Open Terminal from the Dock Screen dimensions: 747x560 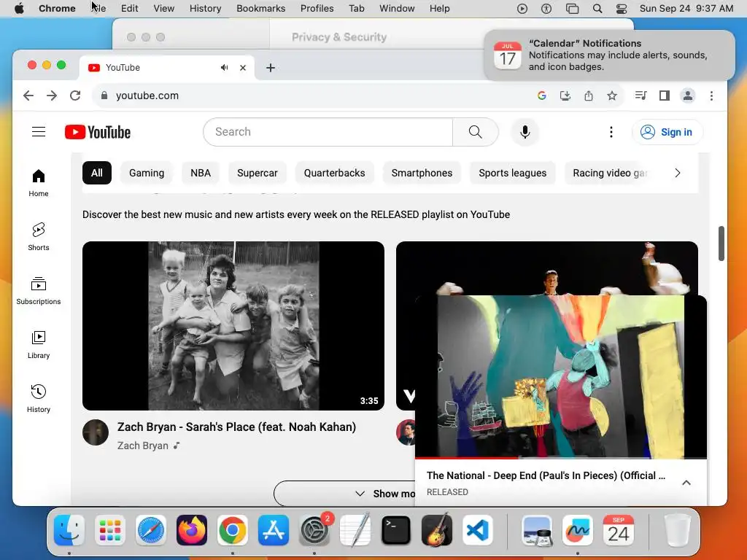[396, 530]
